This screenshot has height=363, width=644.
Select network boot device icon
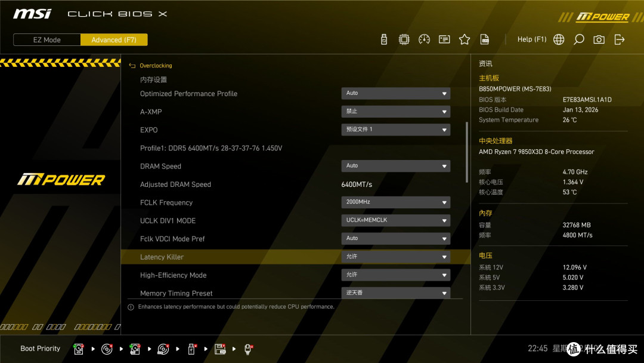click(248, 349)
